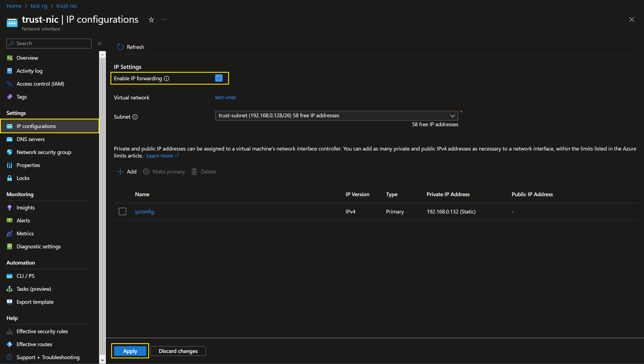Expand the Subnet dropdown
This screenshot has width=644, height=364.
tap(452, 116)
